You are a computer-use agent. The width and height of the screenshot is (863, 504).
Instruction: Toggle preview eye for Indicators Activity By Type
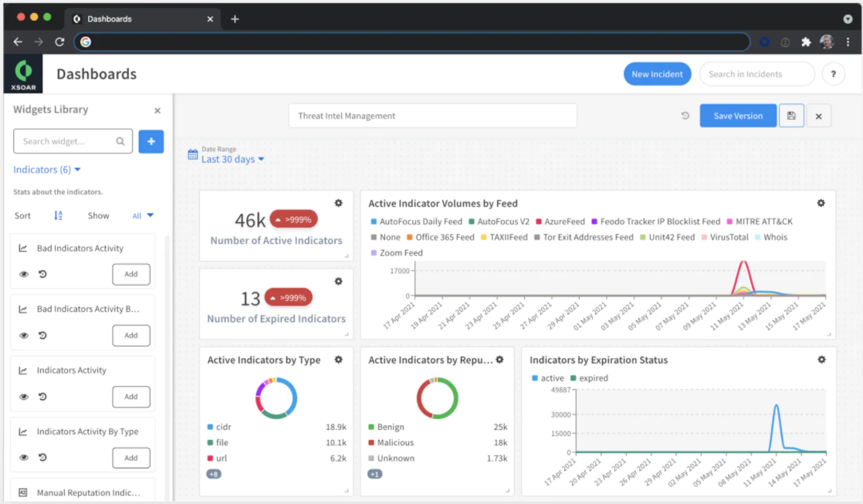point(24,458)
